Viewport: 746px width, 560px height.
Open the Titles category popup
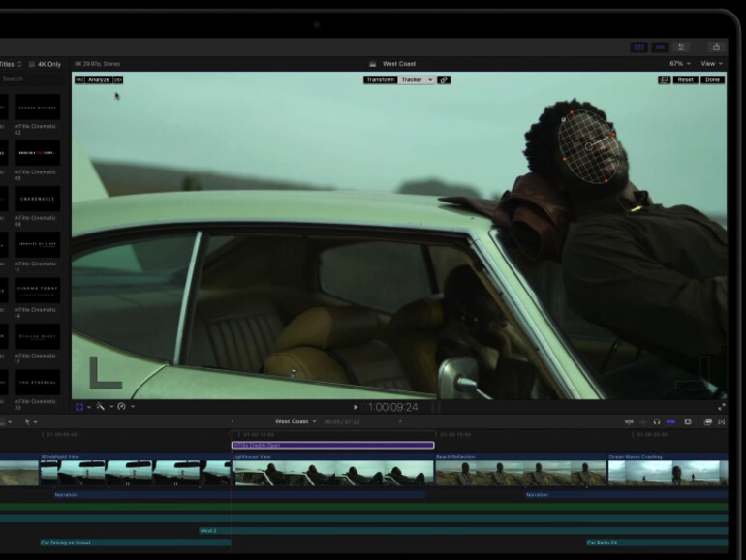pyautogui.click(x=11, y=64)
